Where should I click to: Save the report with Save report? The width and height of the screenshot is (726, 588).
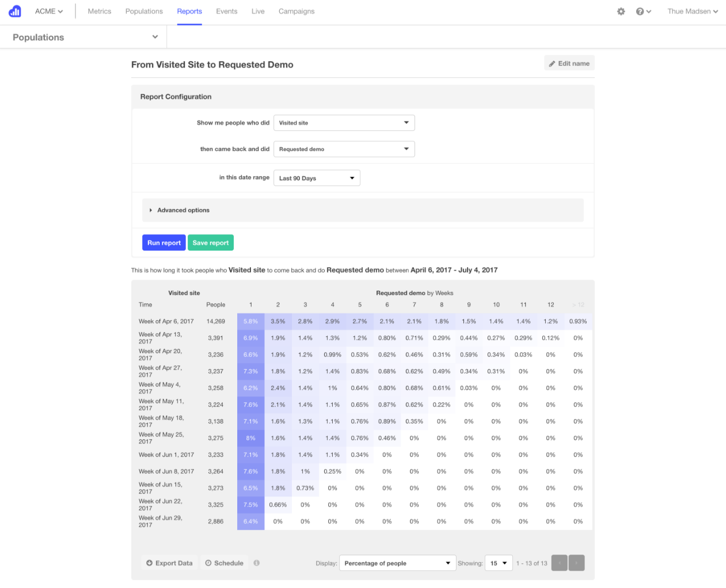(210, 242)
